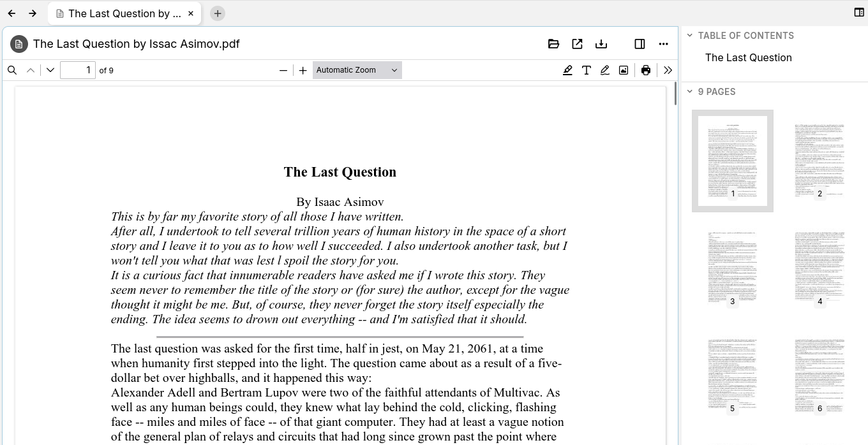Screen dimensions: 868x445
Task: Open the Automatic Zoom dropdown
Action: [356, 70]
